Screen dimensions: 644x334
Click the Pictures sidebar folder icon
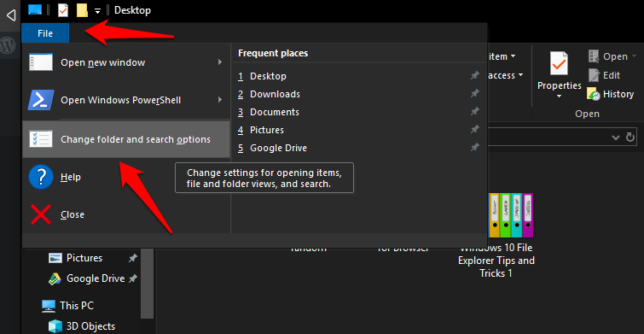click(55, 258)
